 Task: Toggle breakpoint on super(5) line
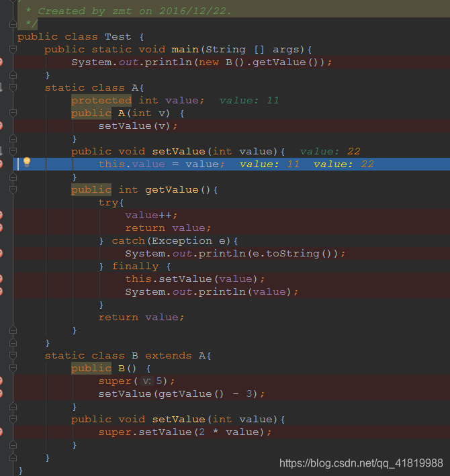click(1, 381)
